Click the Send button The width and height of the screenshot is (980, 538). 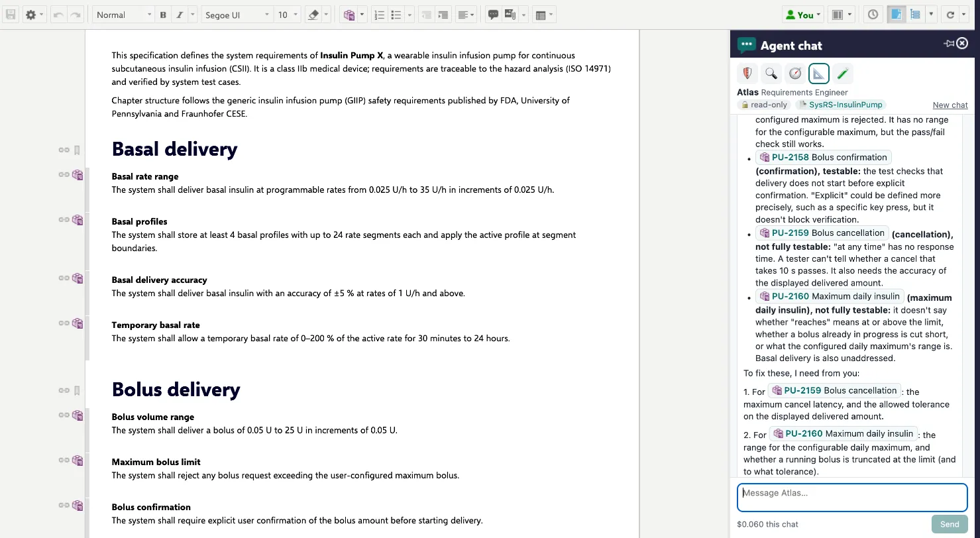tap(949, 524)
